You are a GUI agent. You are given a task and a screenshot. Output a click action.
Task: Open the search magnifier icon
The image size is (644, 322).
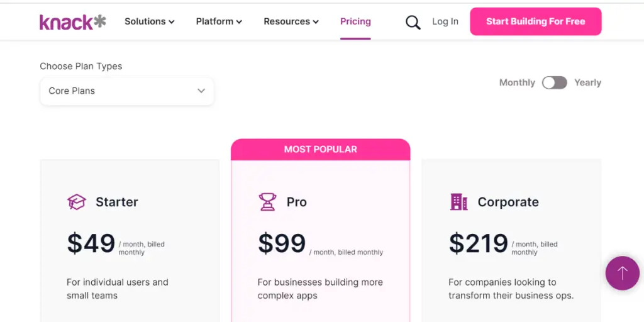tap(413, 22)
